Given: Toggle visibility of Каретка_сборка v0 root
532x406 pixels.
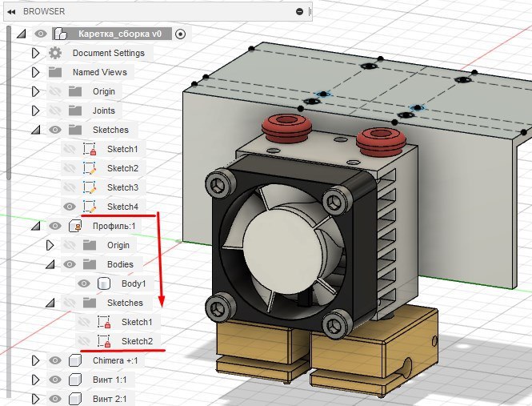Looking at the screenshot, I should (41, 34).
